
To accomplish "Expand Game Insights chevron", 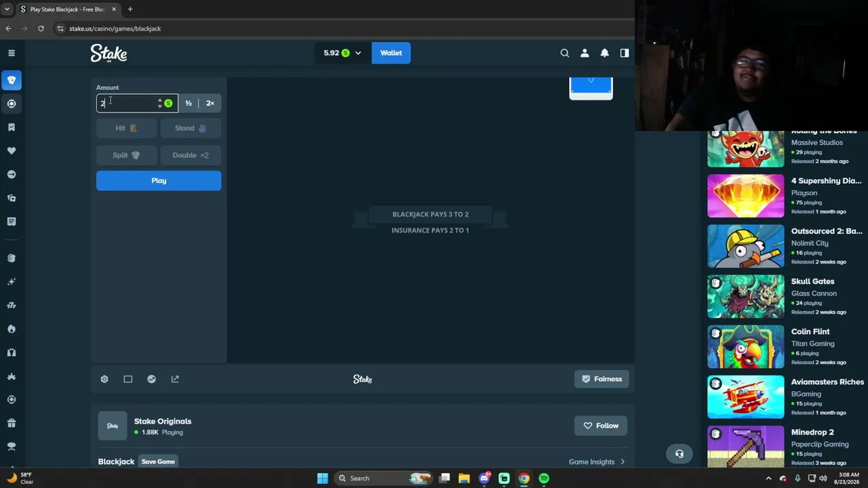I will (623, 462).
